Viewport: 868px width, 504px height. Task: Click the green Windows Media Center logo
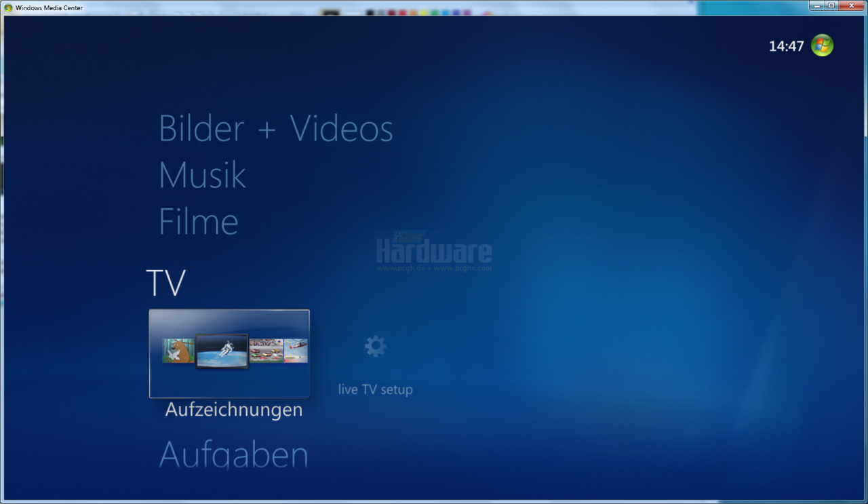tap(822, 45)
